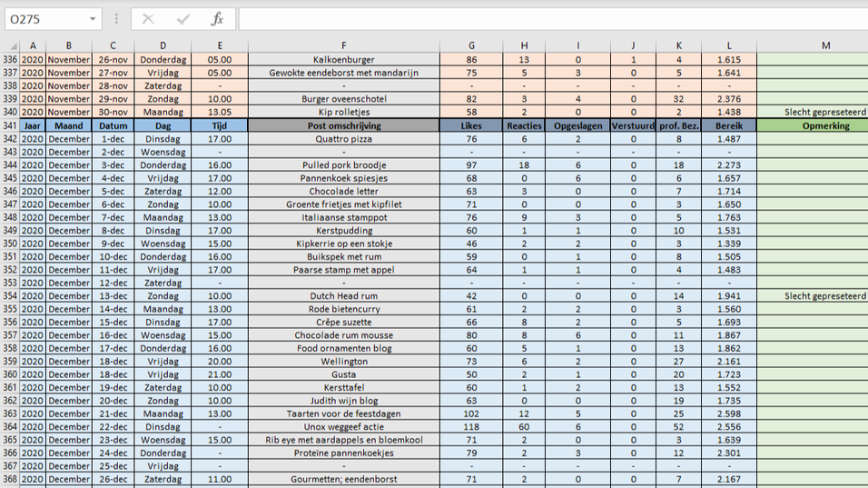The image size is (868, 488).
Task: Select the 'Kip rolletjes' cell
Action: pos(344,112)
